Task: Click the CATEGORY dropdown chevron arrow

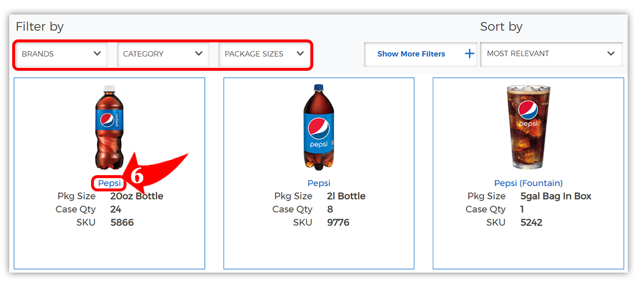Action: (198, 53)
